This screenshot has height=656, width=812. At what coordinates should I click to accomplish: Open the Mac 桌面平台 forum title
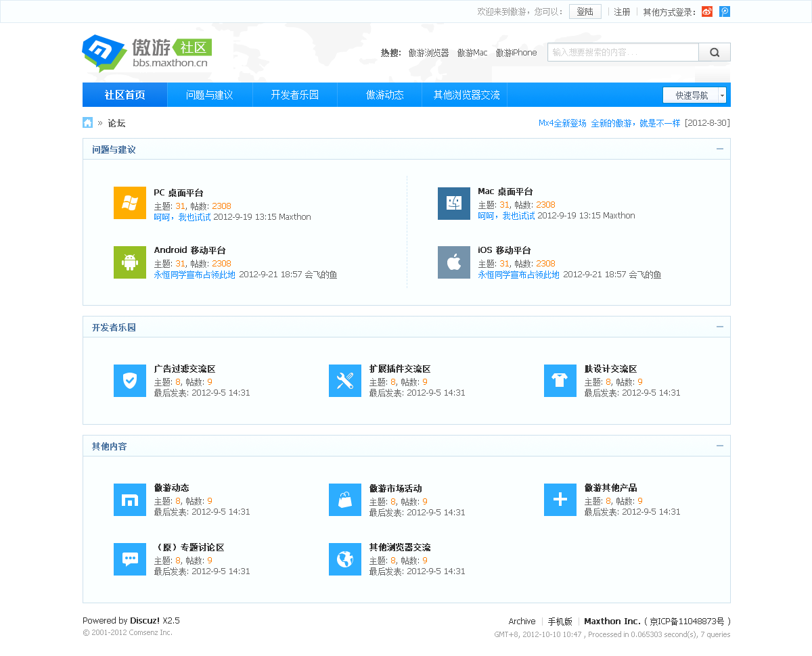[x=505, y=191]
